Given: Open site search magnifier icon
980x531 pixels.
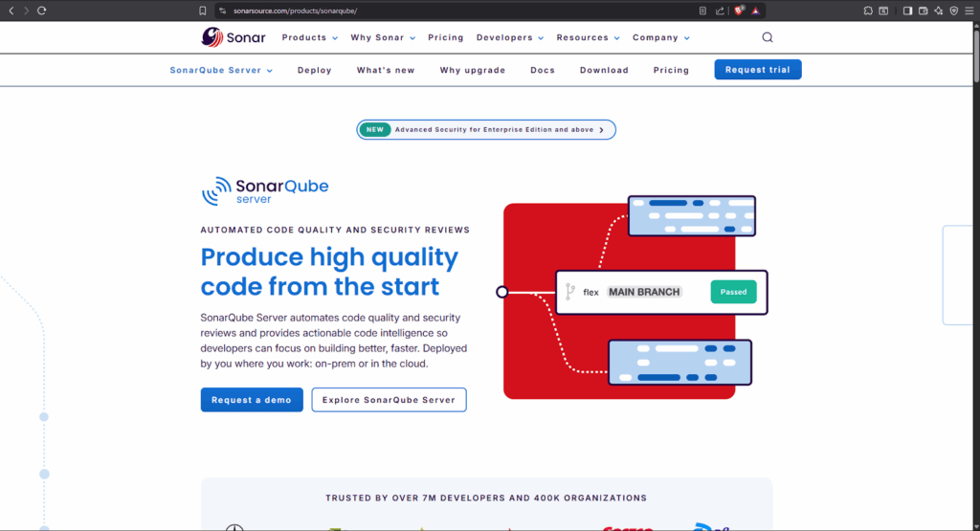Looking at the screenshot, I should click(768, 37).
